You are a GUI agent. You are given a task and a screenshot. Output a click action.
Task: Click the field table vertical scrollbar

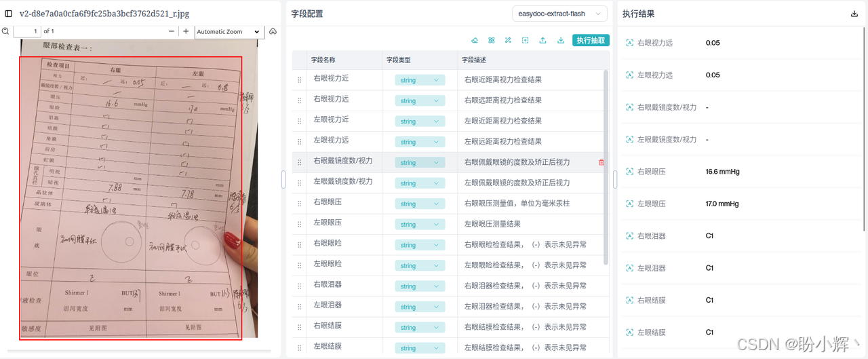606,167
